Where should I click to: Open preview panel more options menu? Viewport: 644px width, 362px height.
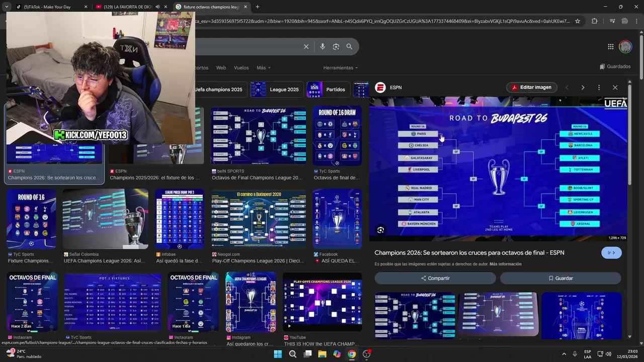pyautogui.click(x=599, y=87)
